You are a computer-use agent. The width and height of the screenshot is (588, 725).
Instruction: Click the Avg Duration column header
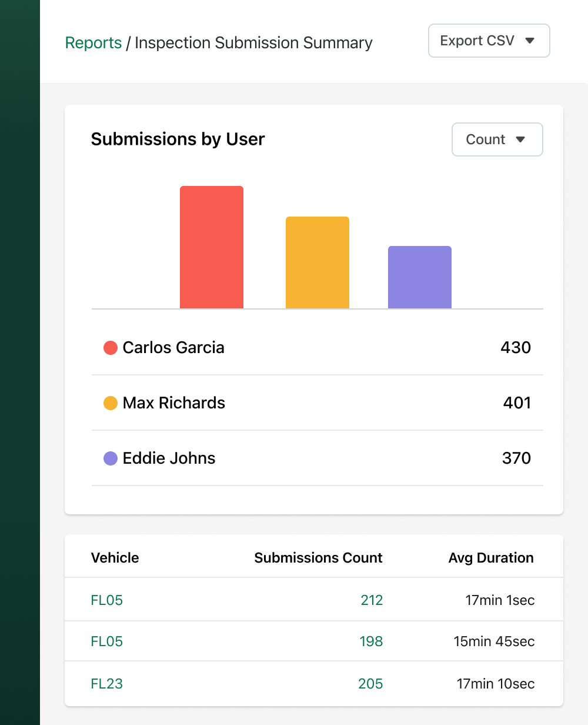[491, 558]
